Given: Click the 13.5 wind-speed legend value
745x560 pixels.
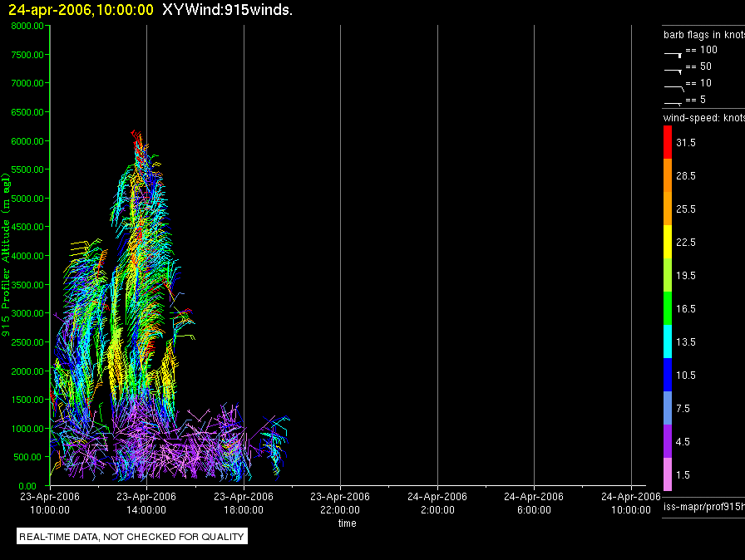Looking at the screenshot, I should (x=686, y=341).
